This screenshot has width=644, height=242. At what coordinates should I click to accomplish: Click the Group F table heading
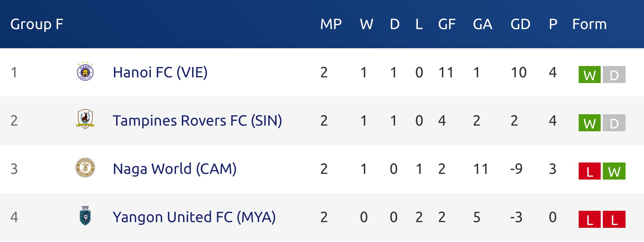pyautogui.click(x=37, y=24)
